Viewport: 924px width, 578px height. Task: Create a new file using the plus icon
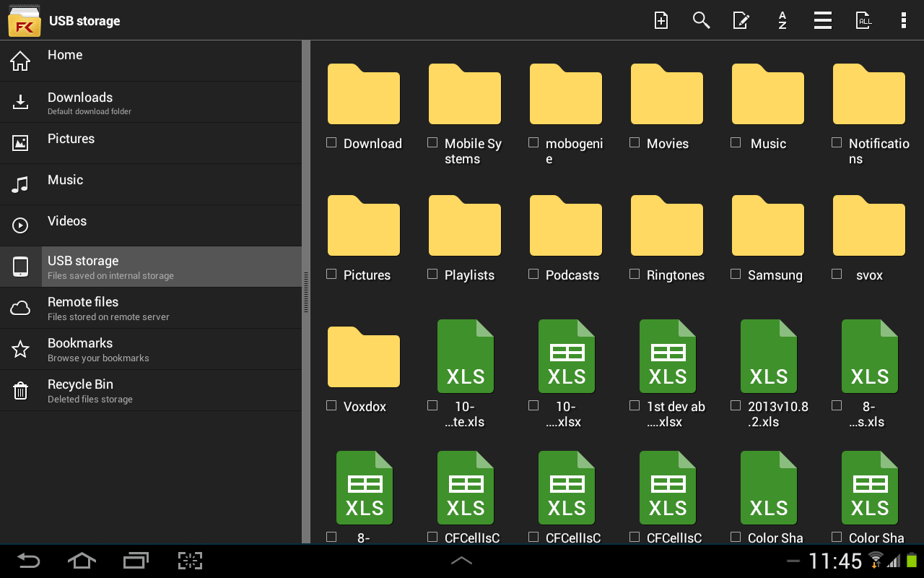click(x=661, y=20)
